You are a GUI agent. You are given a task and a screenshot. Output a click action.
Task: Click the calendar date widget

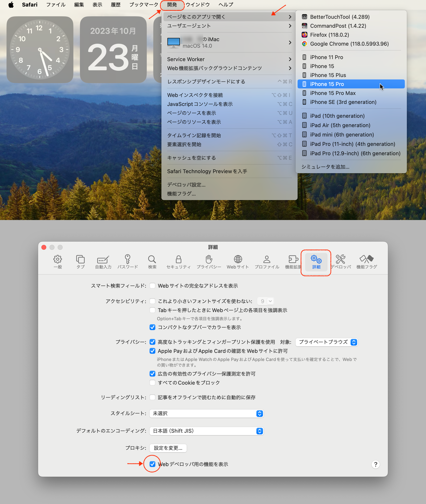coord(113,50)
